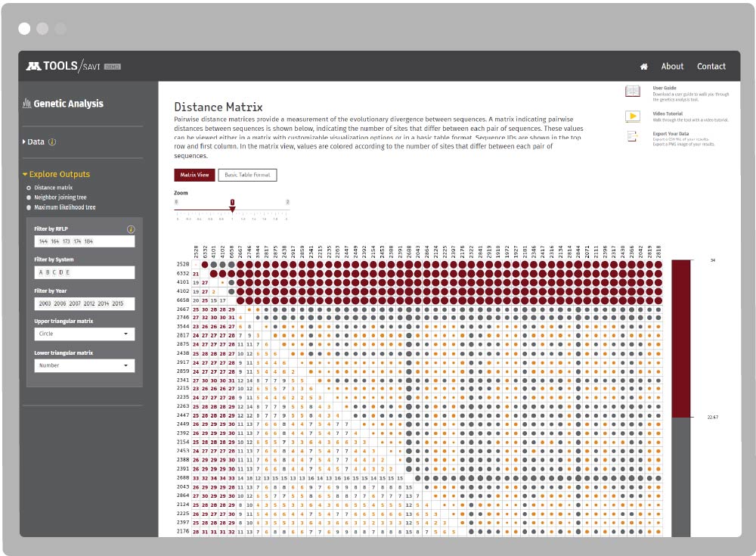The height and width of the screenshot is (556, 756).
Task: Go to the Contact page
Action: [x=711, y=67]
